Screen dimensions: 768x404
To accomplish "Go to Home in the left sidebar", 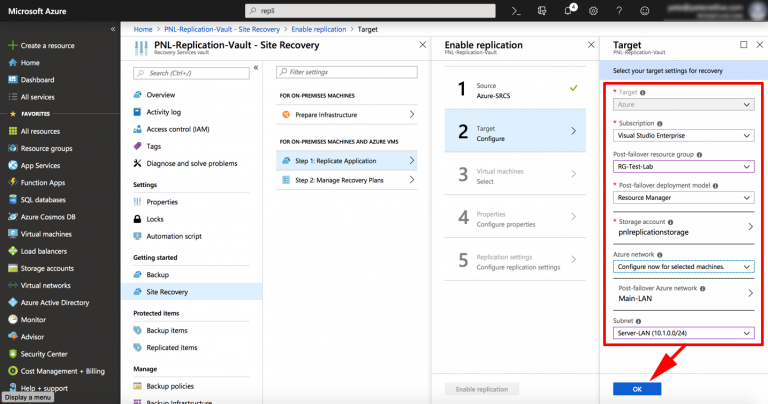I will coord(30,63).
